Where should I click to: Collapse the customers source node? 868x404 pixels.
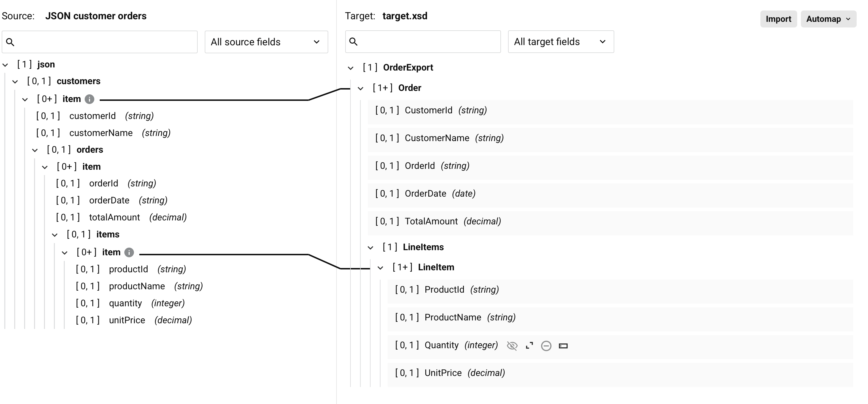click(x=15, y=81)
